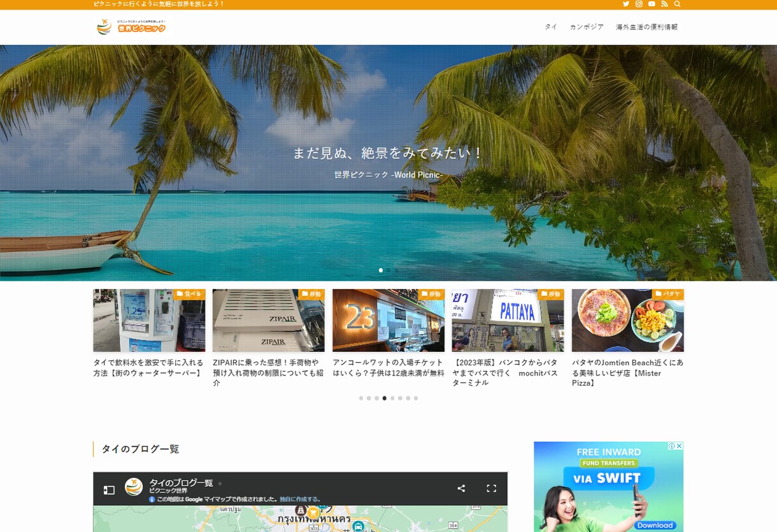Close the SWIFT advertisement with X icon

tap(680, 446)
